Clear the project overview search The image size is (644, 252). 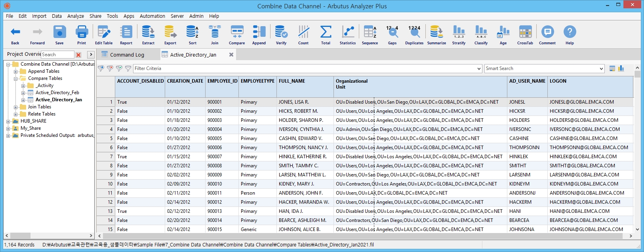(78, 55)
